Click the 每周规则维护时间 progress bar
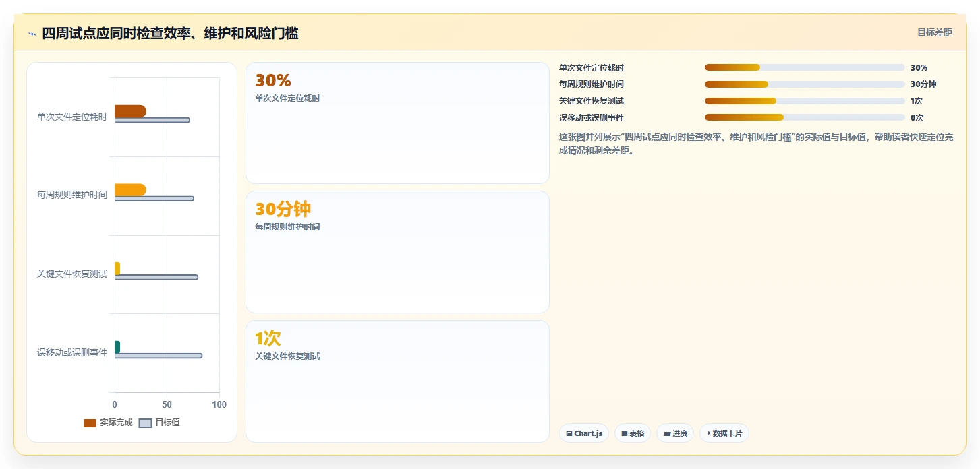Screen dimensions: 980x469 point(805,84)
